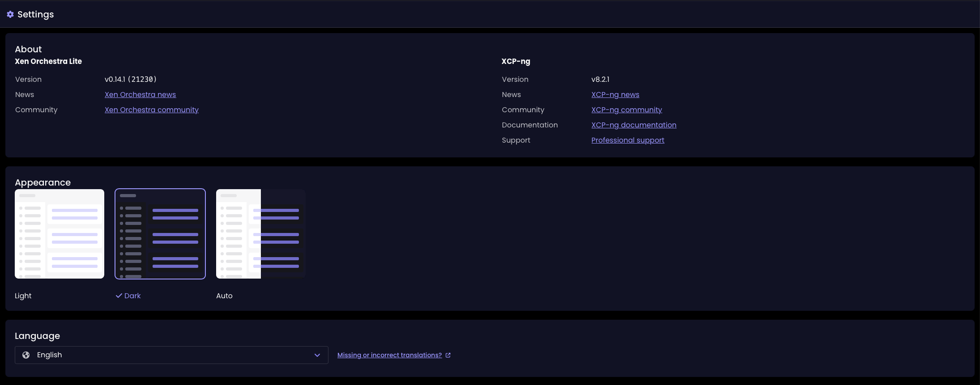Screen dimensions: 980x385
Task: Click the globe icon in language selector
Action: 26,355
